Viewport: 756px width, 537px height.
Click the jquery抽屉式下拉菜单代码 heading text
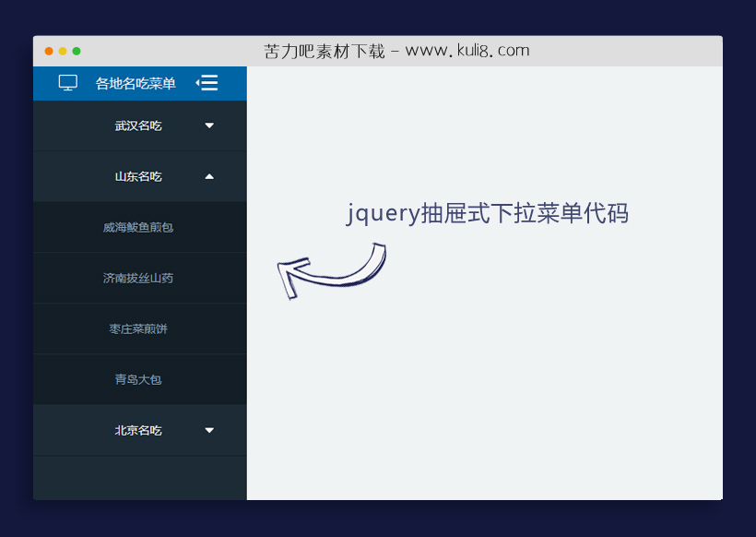(x=489, y=213)
